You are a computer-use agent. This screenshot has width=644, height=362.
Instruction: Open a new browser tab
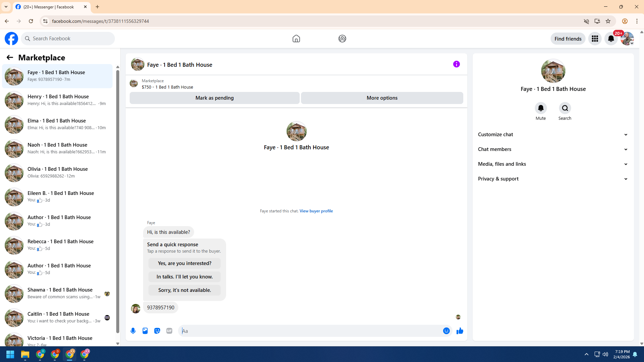pos(97,7)
